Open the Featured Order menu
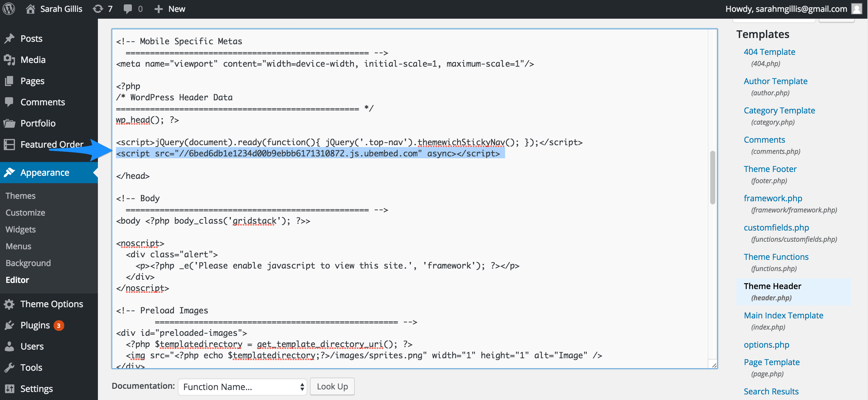868x400 pixels. point(52,144)
